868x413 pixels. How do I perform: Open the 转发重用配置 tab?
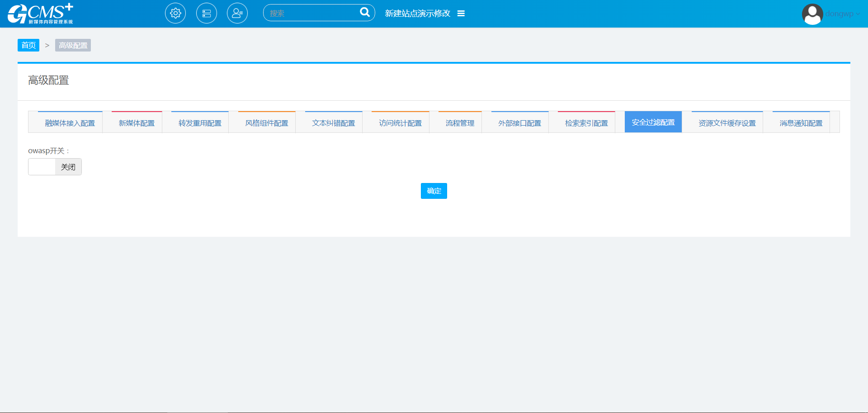coord(200,123)
